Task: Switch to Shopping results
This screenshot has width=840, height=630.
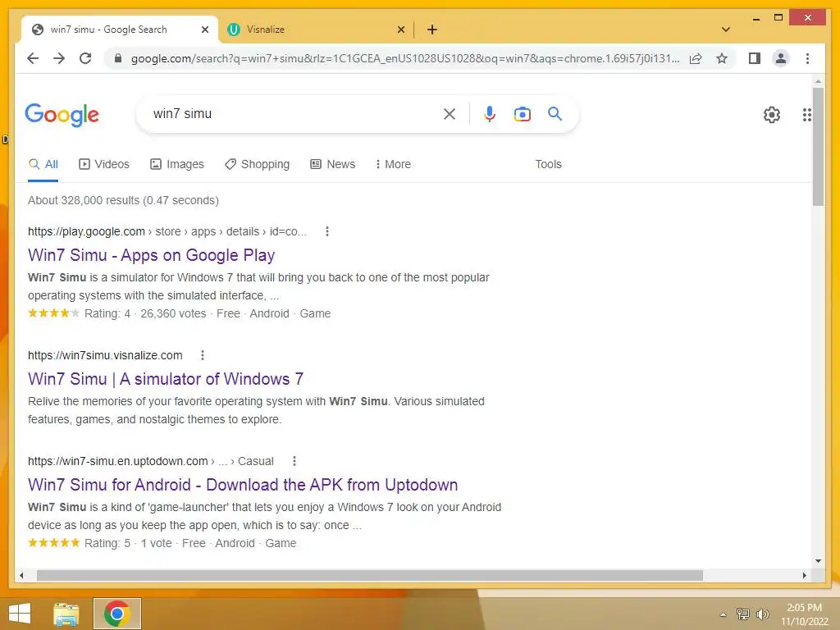Action: tap(257, 164)
